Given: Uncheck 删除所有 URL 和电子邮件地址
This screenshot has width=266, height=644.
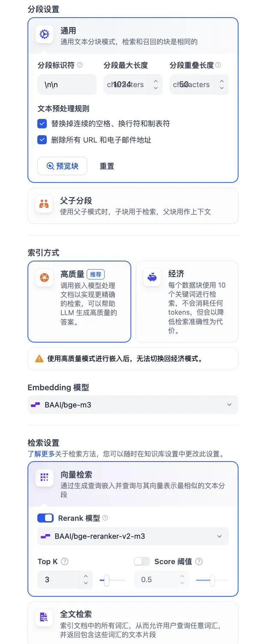Looking at the screenshot, I should 42,139.
